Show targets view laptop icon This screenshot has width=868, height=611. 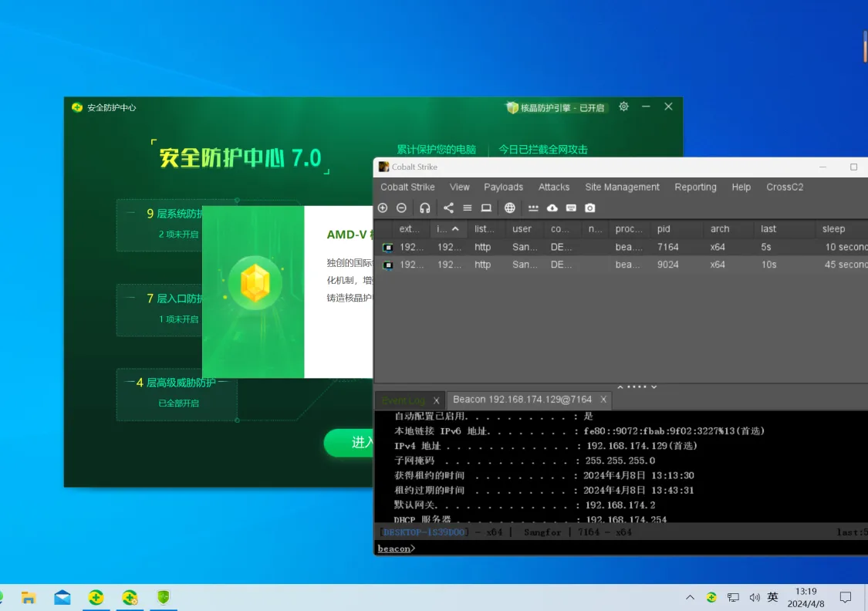click(x=486, y=208)
